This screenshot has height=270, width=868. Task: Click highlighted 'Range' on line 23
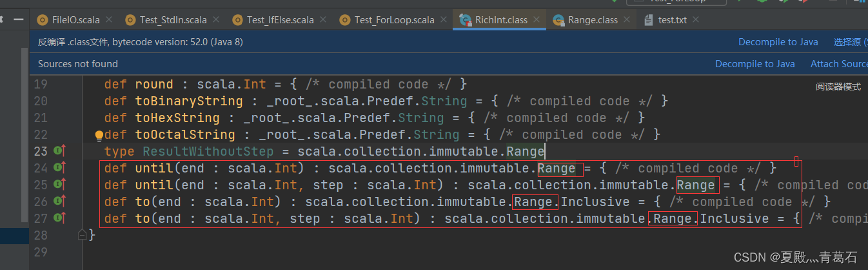pos(526,152)
